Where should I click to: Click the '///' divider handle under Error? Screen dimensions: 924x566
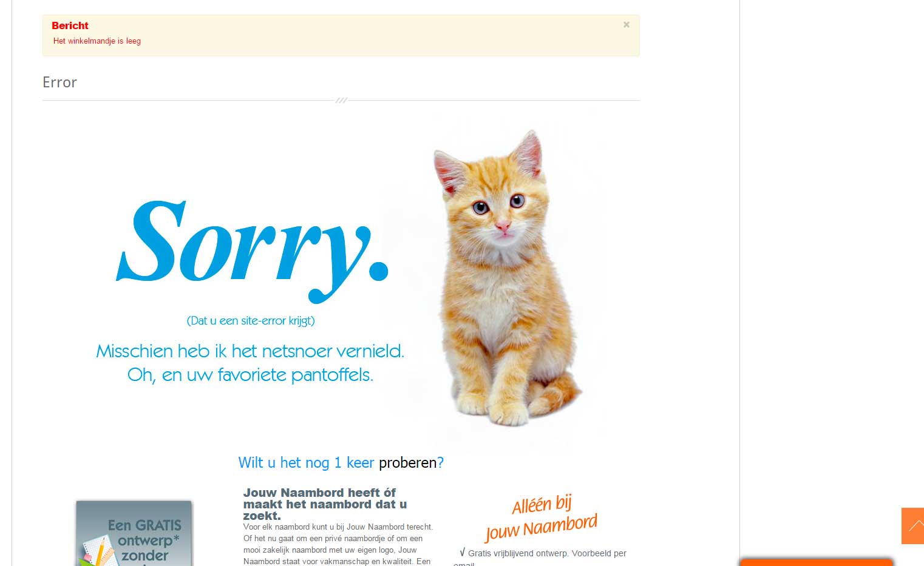pyautogui.click(x=341, y=100)
